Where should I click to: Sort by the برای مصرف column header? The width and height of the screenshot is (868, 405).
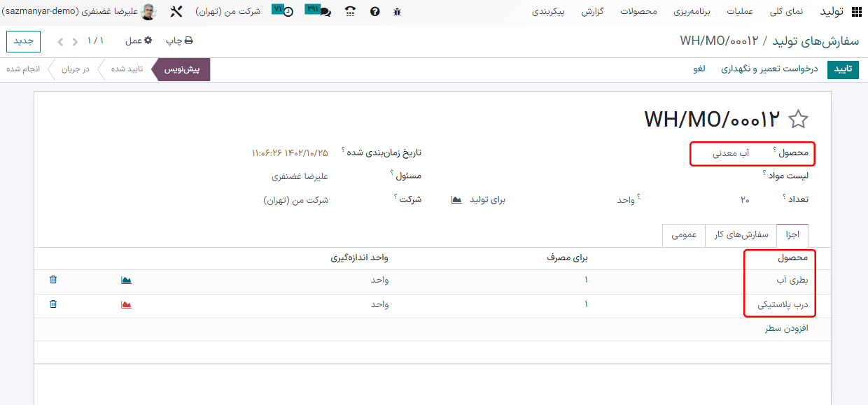point(567,258)
